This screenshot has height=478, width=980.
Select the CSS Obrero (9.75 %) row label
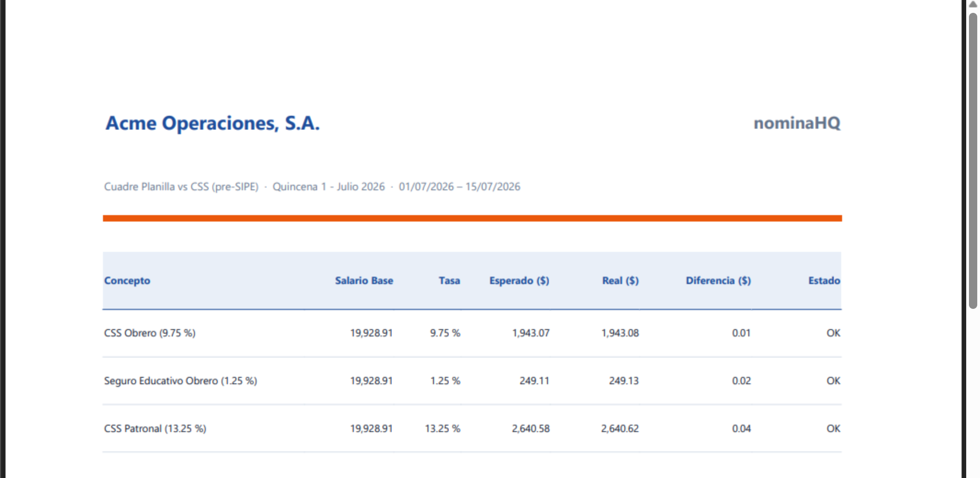[x=150, y=333]
